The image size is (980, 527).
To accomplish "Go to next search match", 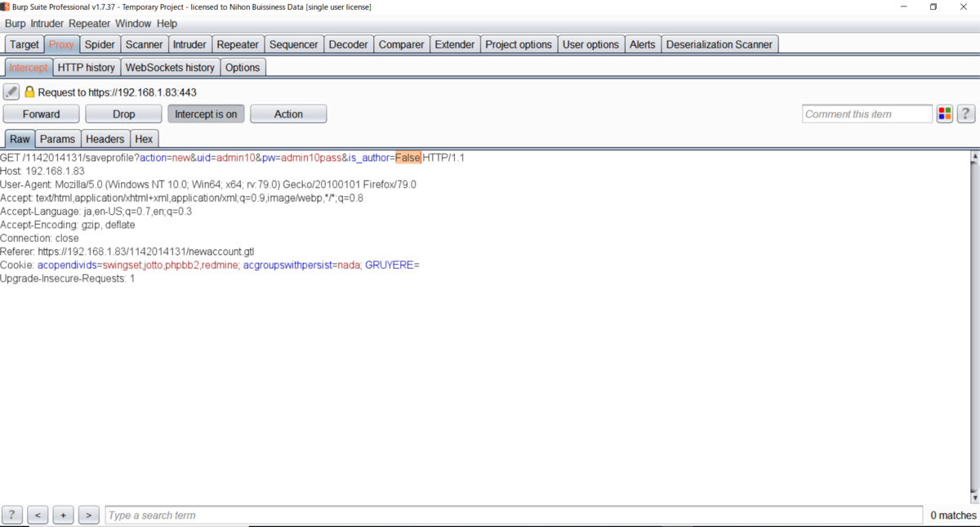I will pyautogui.click(x=88, y=515).
